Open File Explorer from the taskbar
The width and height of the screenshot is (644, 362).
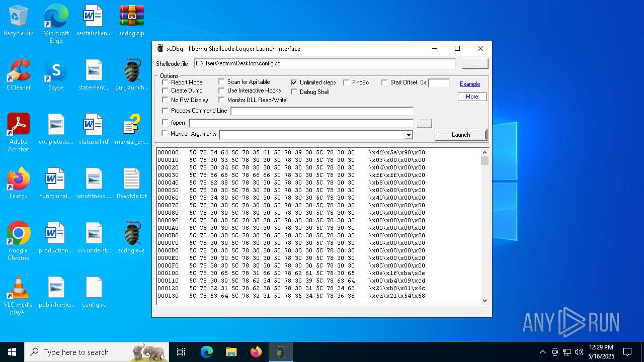point(231,352)
